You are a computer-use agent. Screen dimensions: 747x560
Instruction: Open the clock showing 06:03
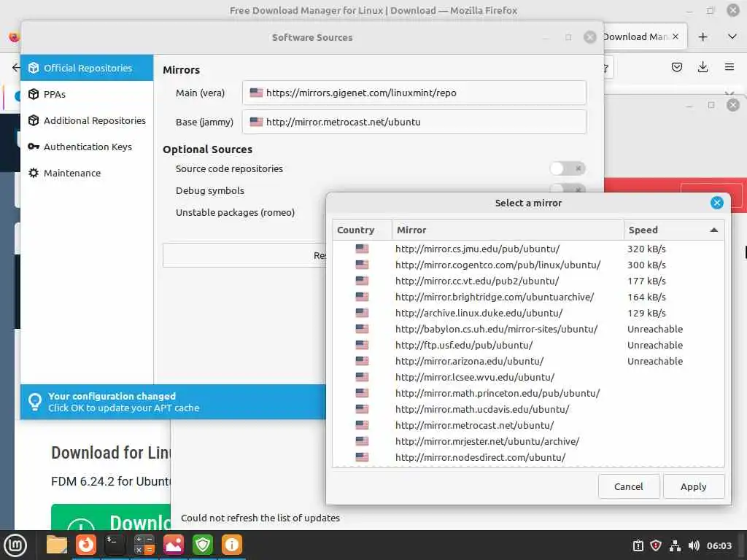coord(719,545)
